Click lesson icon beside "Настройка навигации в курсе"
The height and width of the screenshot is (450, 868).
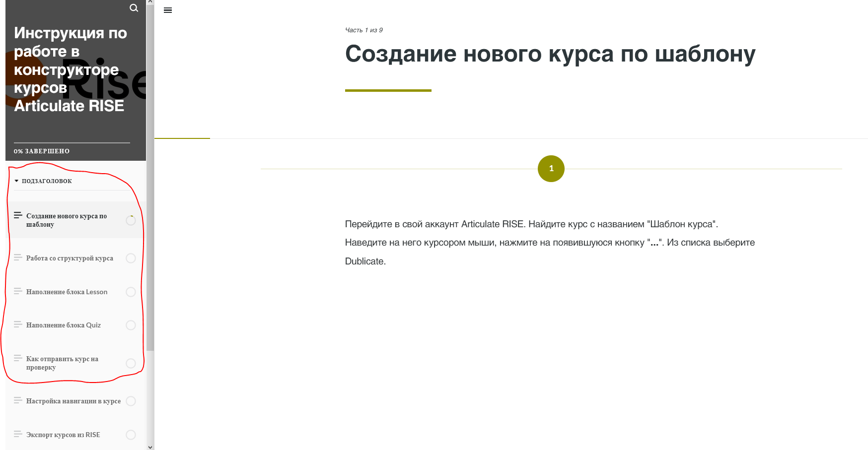(x=18, y=401)
